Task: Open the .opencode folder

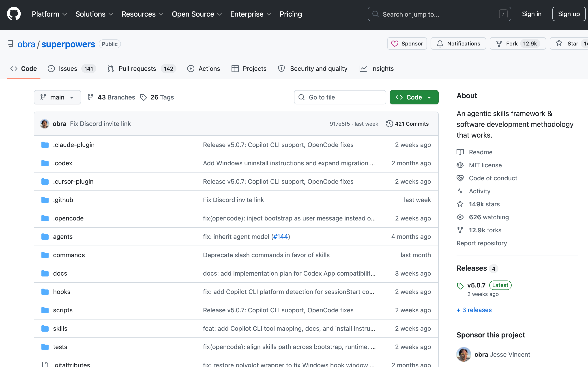Action: pos(68,218)
